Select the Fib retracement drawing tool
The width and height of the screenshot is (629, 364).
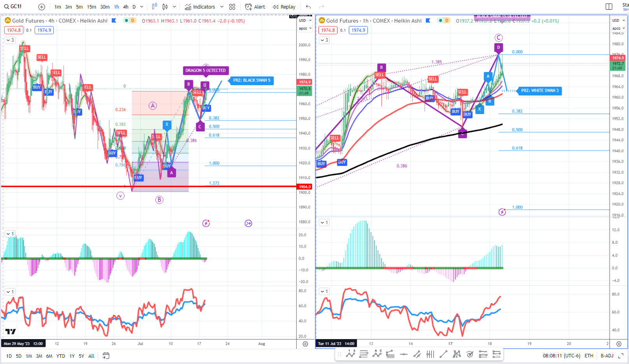tap(364, 354)
